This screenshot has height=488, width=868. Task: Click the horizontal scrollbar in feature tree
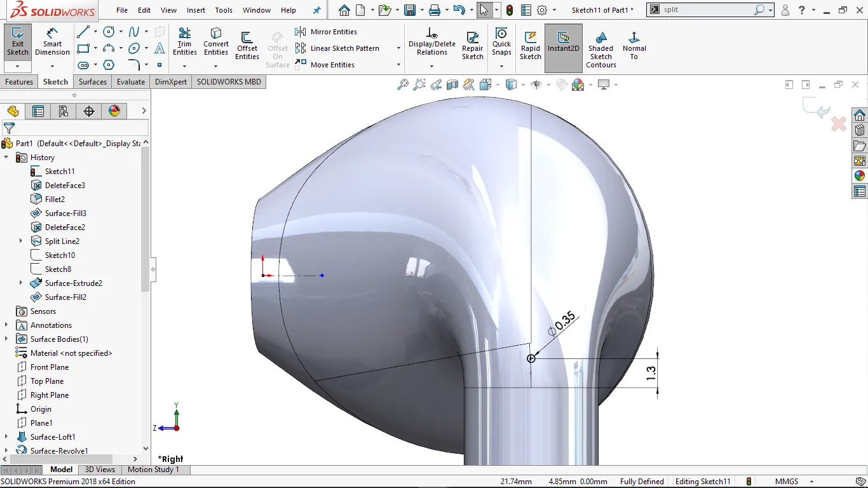60,459
